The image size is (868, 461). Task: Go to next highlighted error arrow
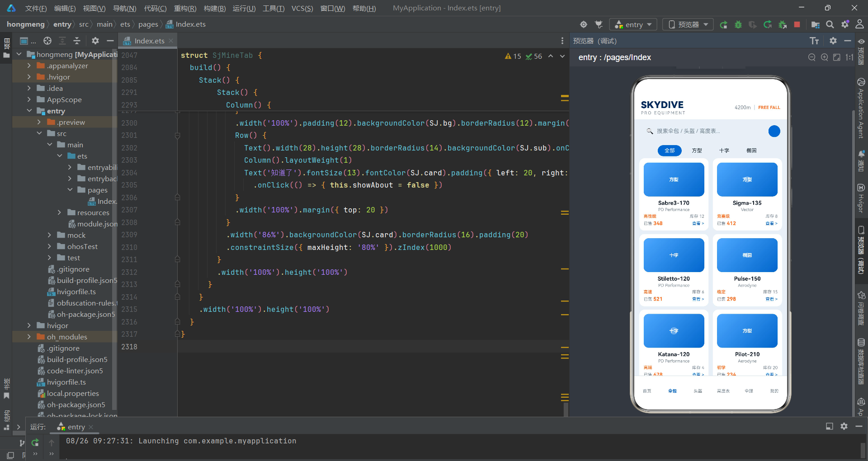[562, 56]
